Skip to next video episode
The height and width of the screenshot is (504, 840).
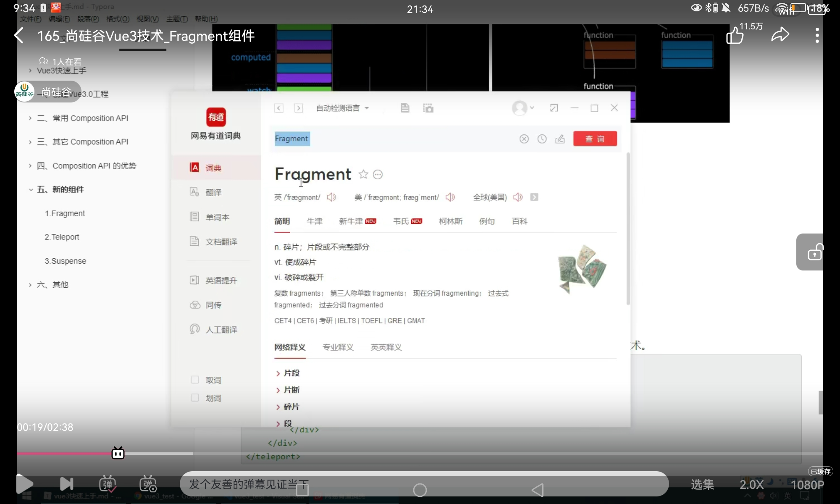[66, 484]
